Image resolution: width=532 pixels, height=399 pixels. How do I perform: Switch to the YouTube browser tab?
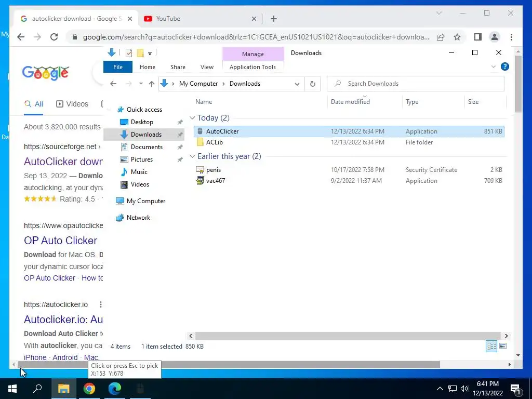coord(200,19)
